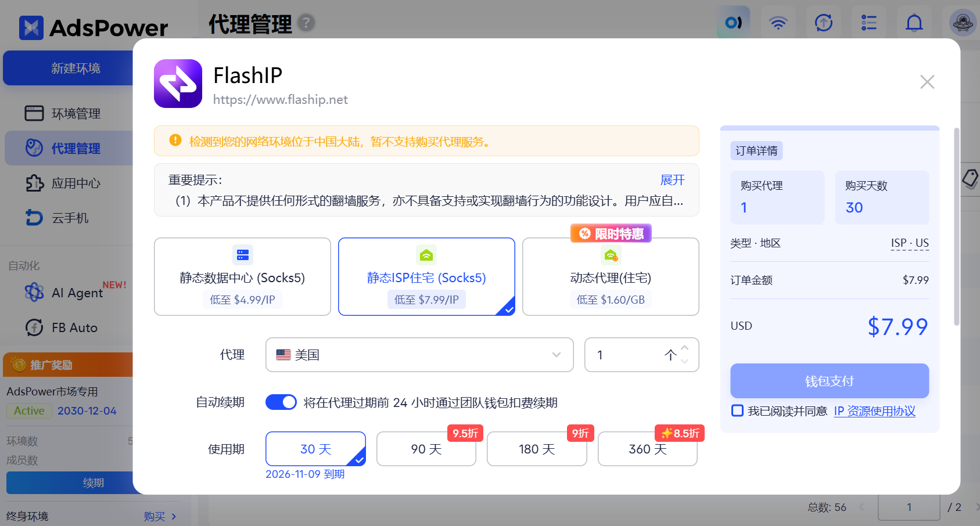Viewport: 980px width, 526px height.
Task: Increase proxy quantity with the up arrow
Action: pyautogui.click(x=684, y=348)
